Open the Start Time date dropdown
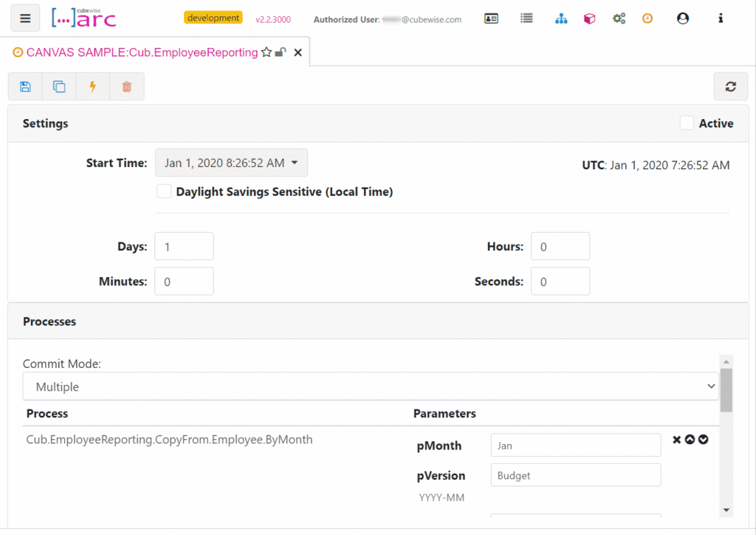The height and width of the screenshot is (535, 756). coord(231,163)
